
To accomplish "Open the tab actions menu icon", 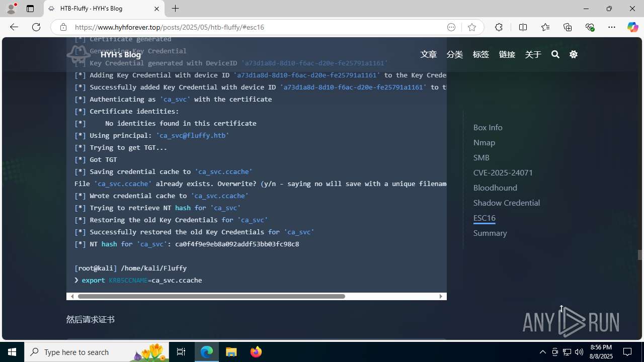I will [30, 9].
